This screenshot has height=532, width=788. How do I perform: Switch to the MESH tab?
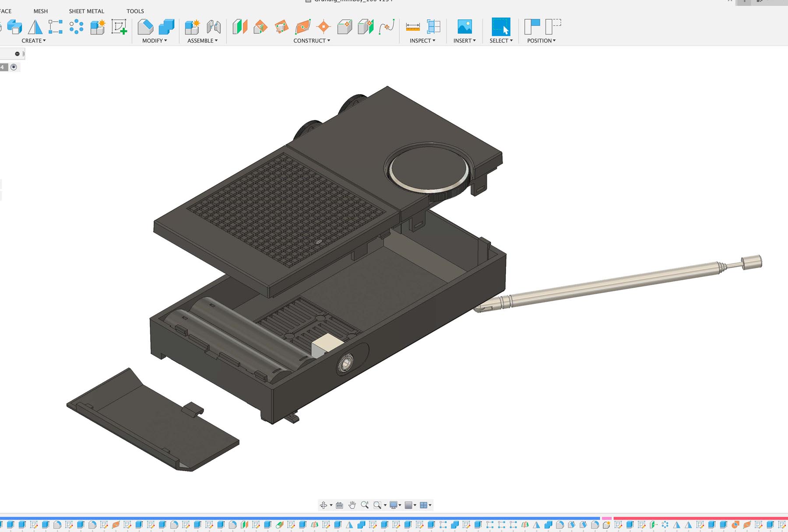[41, 11]
